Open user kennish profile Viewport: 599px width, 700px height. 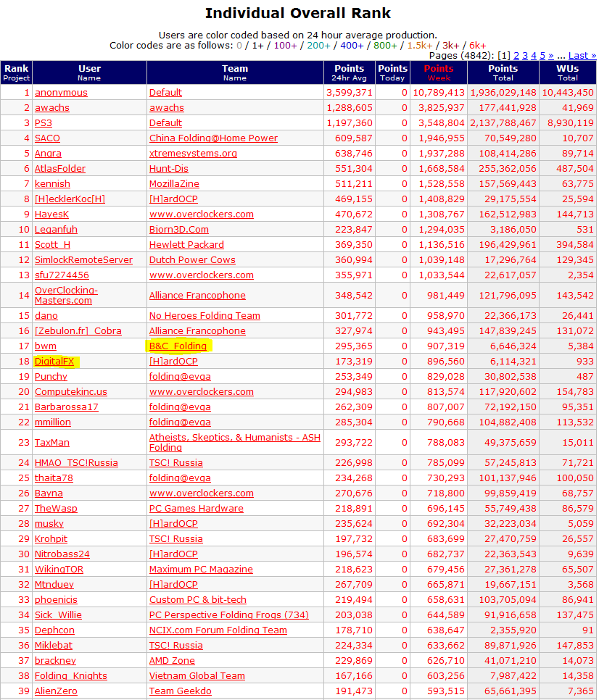click(52, 183)
